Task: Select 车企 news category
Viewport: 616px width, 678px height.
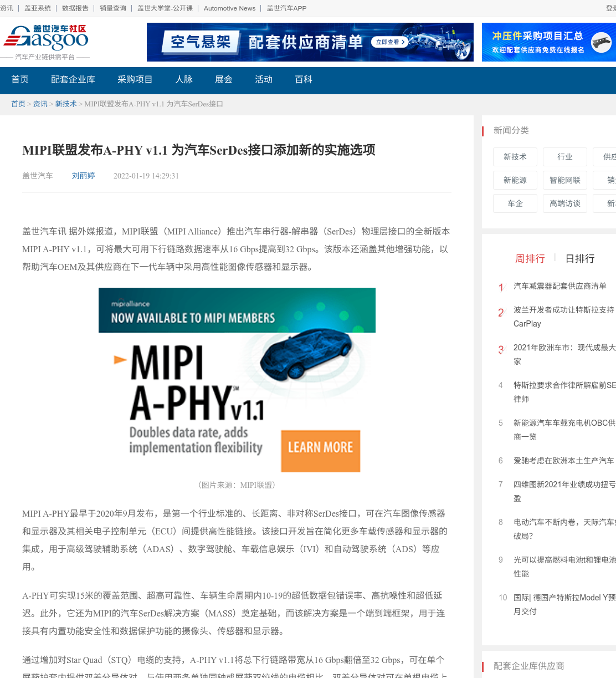Action: pyautogui.click(x=515, y=203)
